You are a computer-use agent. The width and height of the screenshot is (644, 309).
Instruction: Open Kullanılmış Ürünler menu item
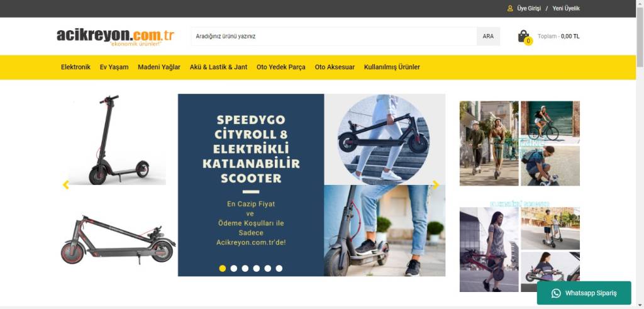pos(392,67)
